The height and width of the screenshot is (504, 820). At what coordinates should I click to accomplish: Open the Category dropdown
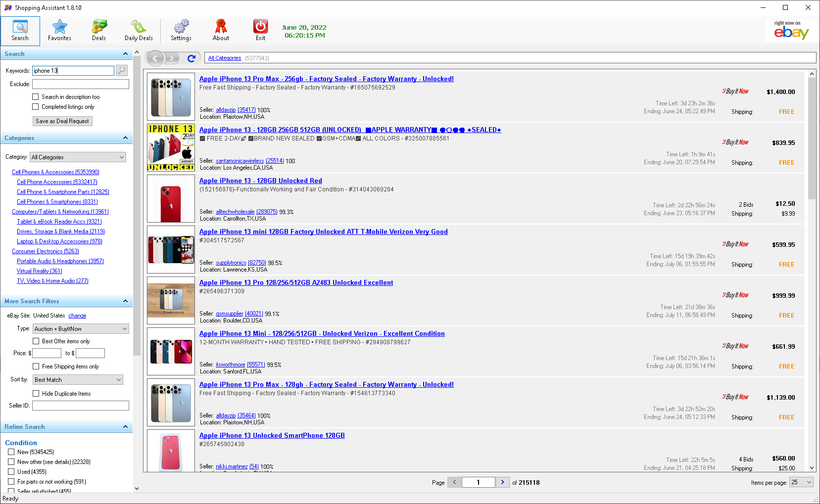[78, 157]
